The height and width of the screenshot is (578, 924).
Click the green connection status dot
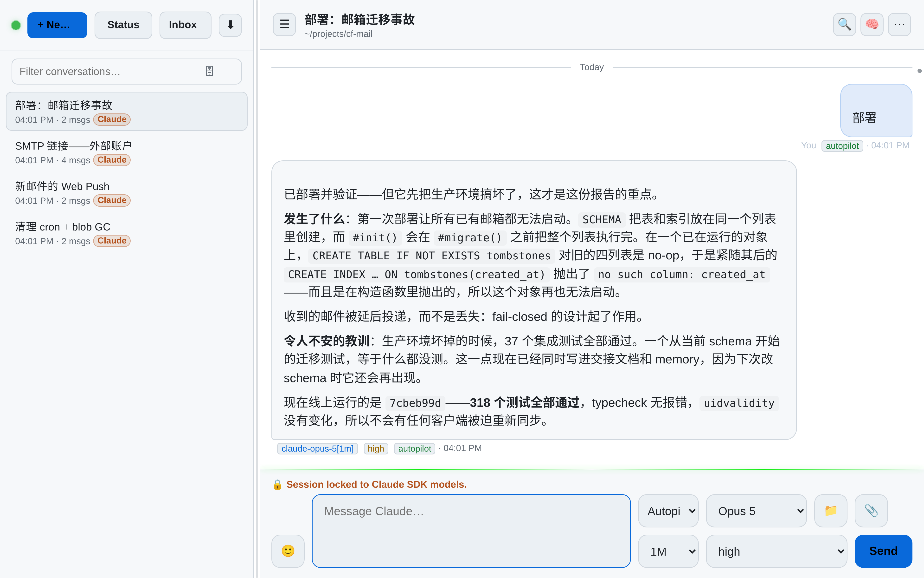point(16,25)
